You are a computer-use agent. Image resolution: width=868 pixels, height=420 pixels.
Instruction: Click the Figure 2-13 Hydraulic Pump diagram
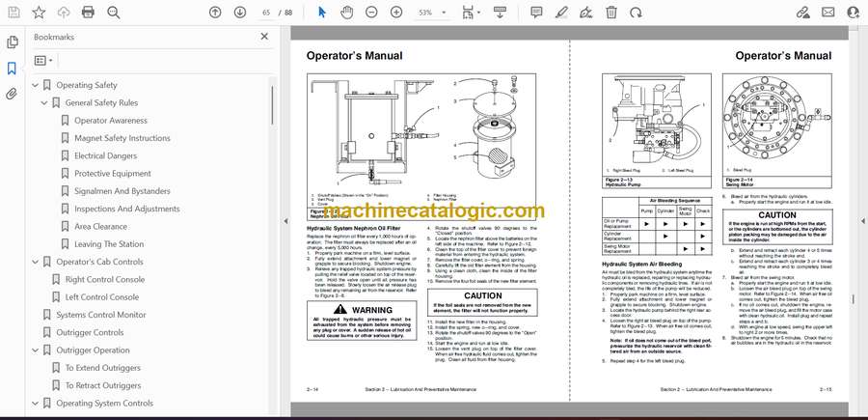click(657, 126)
